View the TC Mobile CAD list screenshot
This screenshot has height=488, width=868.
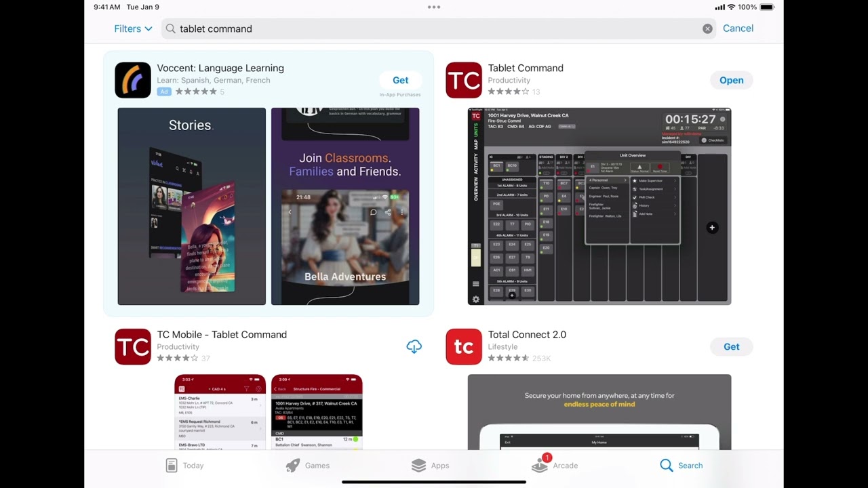point(220,412)
